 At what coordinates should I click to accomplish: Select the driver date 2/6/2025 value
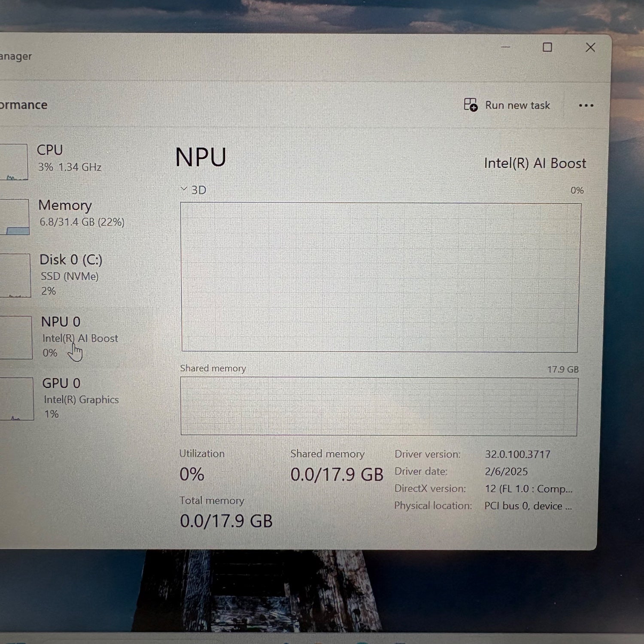(506, 471)
